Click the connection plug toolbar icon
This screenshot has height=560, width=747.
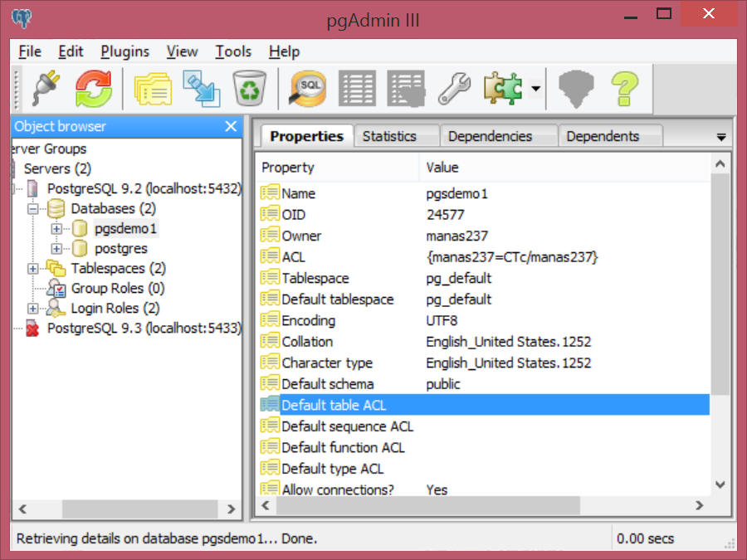point(46,88)
